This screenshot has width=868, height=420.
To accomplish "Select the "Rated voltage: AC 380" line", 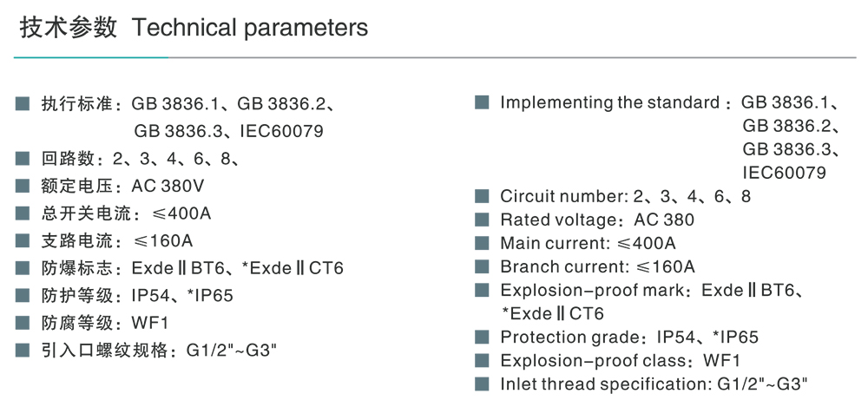I will pyautogui.click(x=597, y=220).
